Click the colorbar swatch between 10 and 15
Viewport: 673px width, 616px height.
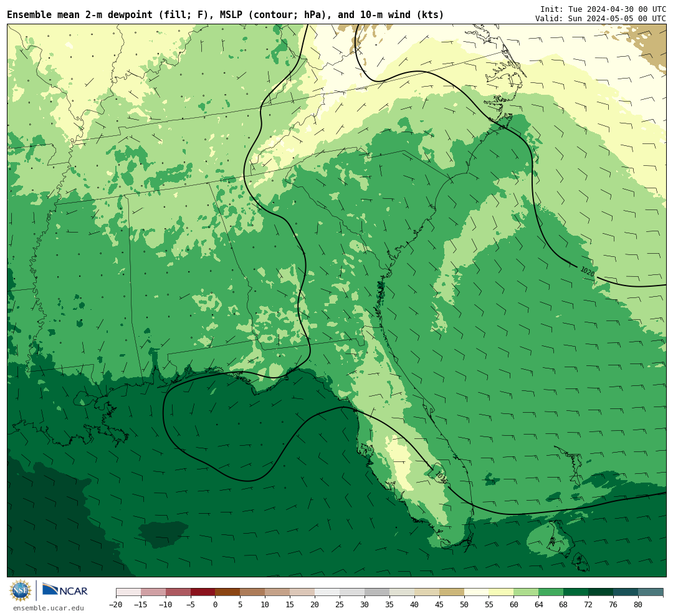(x=278, y=592)
